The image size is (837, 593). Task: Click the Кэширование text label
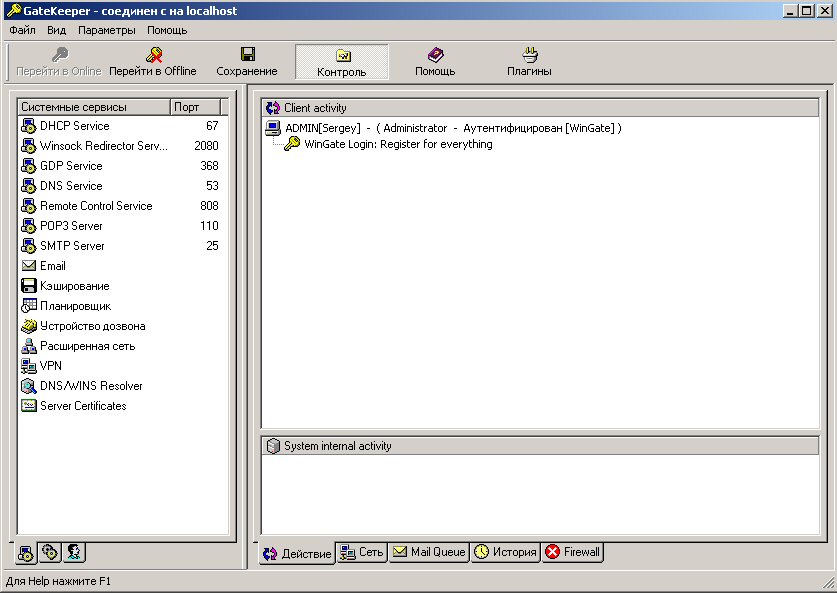click(x=75, y=286)
